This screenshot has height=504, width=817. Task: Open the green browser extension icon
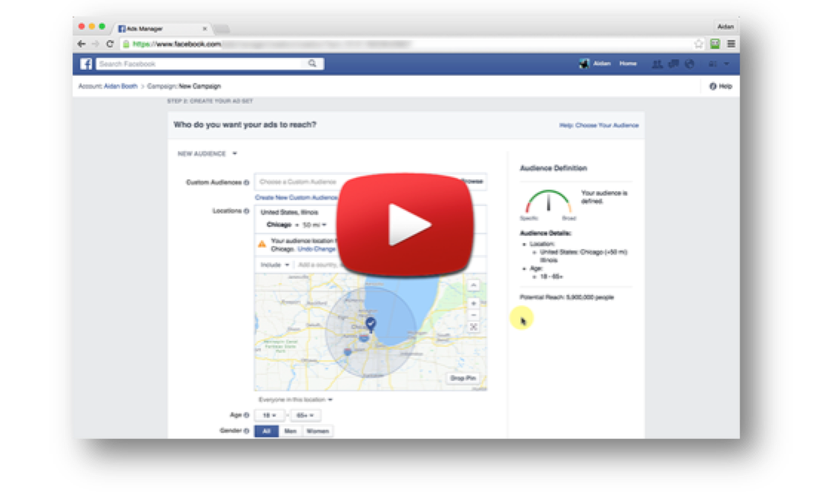[x=715, y=44]
